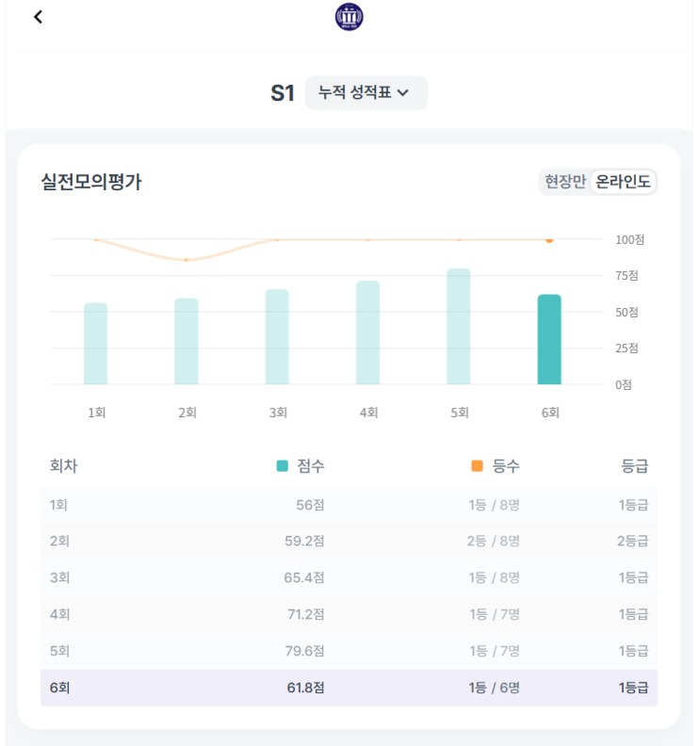Click the 5회 score bar

click(x=459, y=327)
